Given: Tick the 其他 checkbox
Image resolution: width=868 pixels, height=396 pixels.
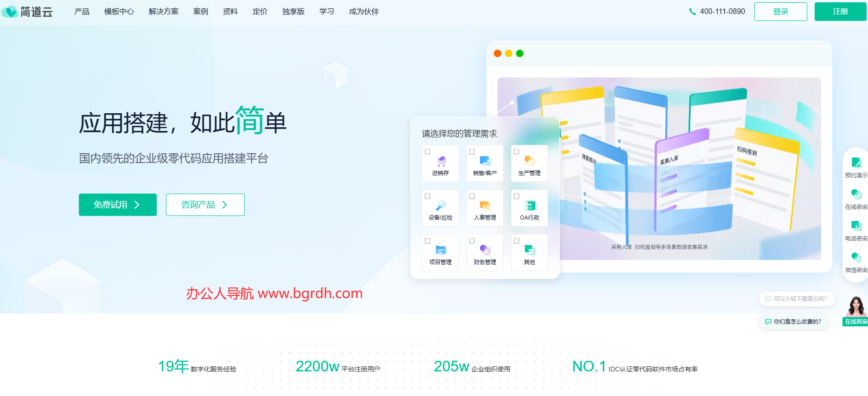Looking at the screenshot, I should tap(517, 241).
